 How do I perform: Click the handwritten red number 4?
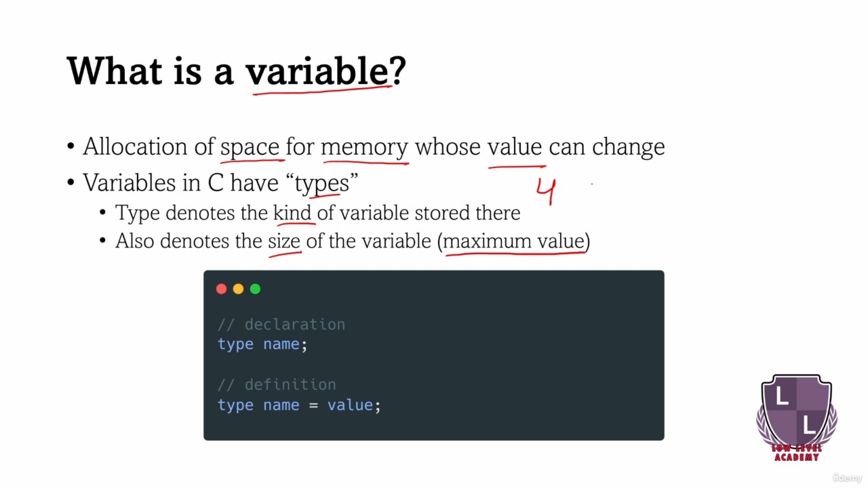tap(547, 190)
